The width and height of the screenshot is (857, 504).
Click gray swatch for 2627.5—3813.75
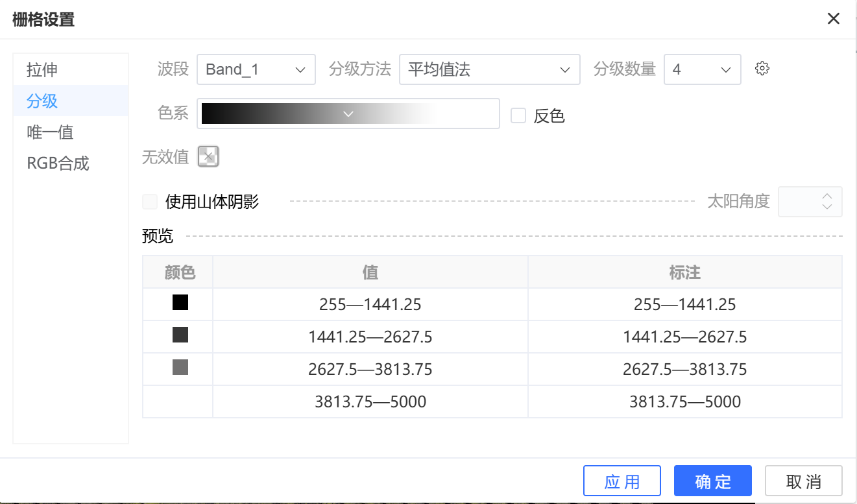(x=180, y=368)
